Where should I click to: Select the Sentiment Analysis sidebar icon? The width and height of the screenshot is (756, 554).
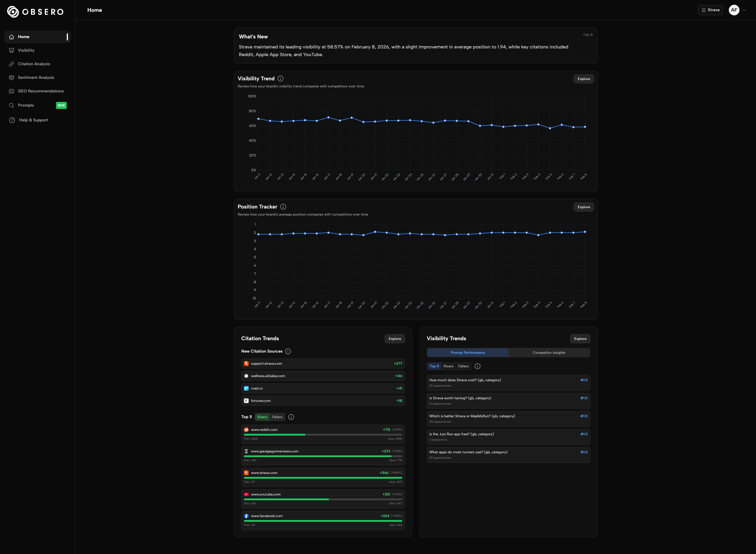point(12,77)
